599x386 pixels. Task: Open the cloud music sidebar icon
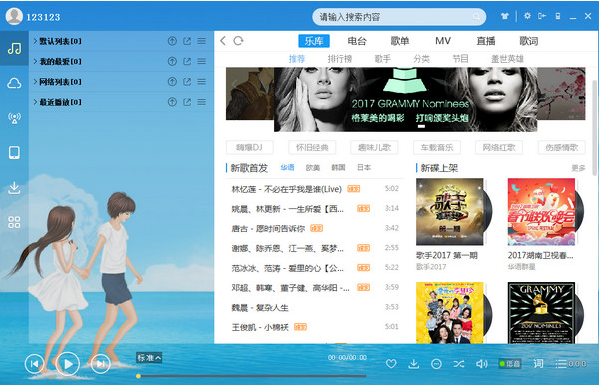pos(14,83)
